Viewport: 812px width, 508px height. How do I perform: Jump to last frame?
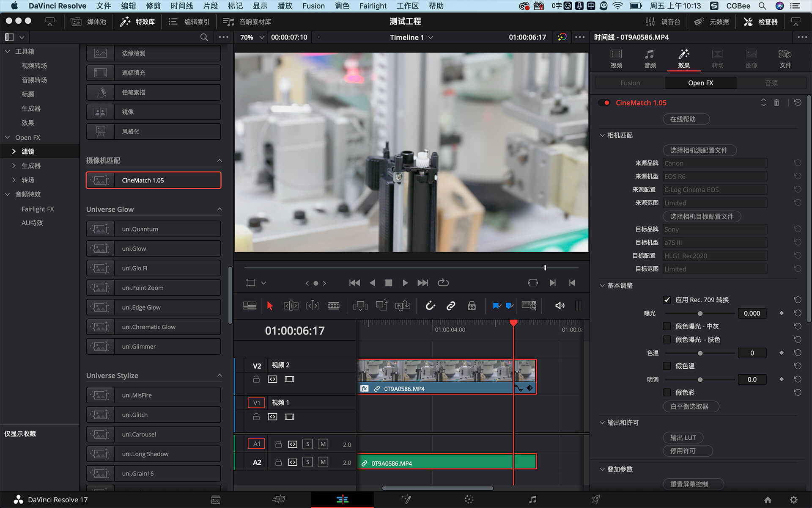[422, 283]
